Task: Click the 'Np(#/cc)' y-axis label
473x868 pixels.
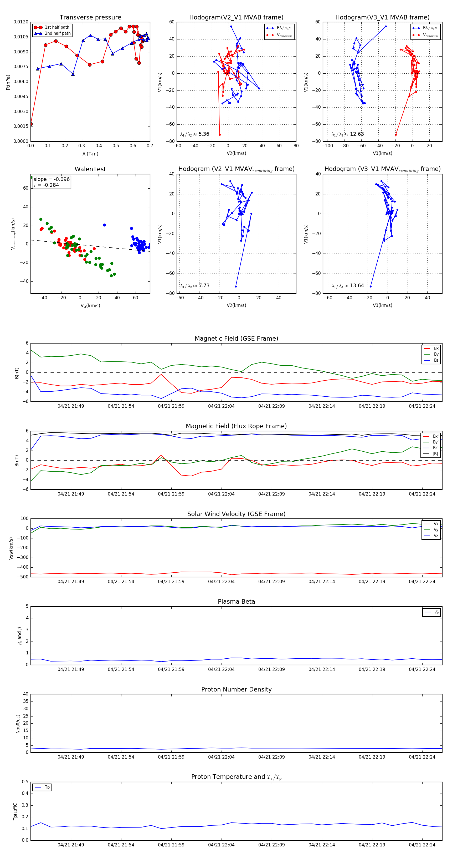Action: (18, 724)
